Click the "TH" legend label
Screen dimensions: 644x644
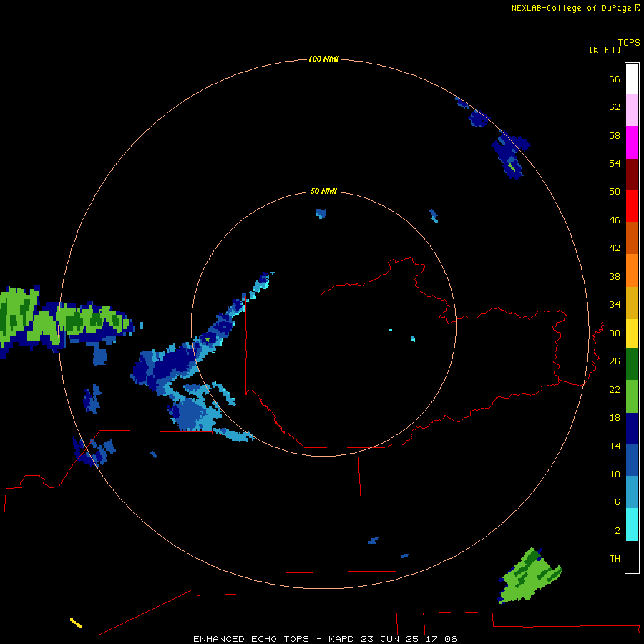coord(615,559)
